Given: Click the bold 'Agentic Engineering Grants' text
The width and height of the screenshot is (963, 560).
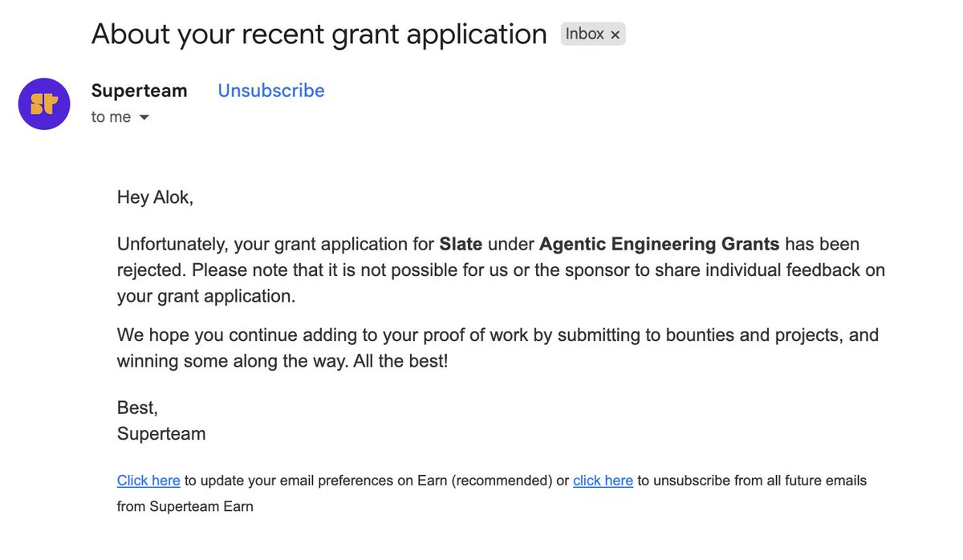Looking at the screenshot, I should 660,243.
